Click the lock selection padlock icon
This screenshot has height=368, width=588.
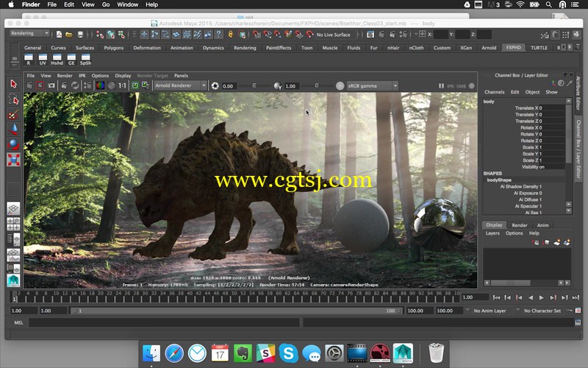pyautogui.click(x=231, y=35)
